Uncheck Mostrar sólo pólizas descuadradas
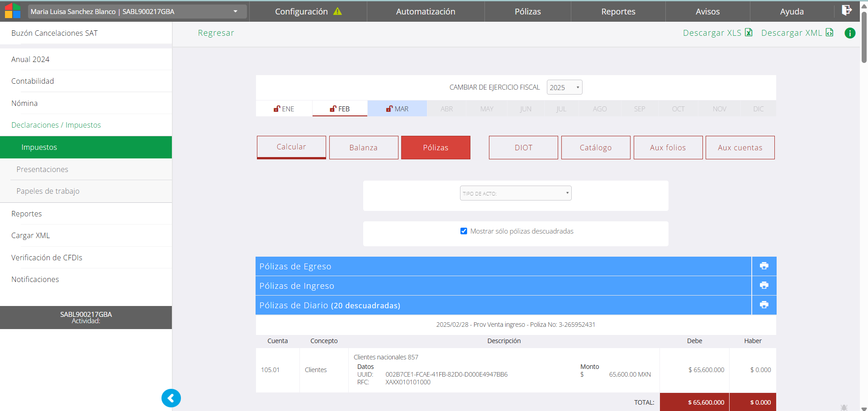The height and width of the screenshot is (411, 868). (464, 231)
